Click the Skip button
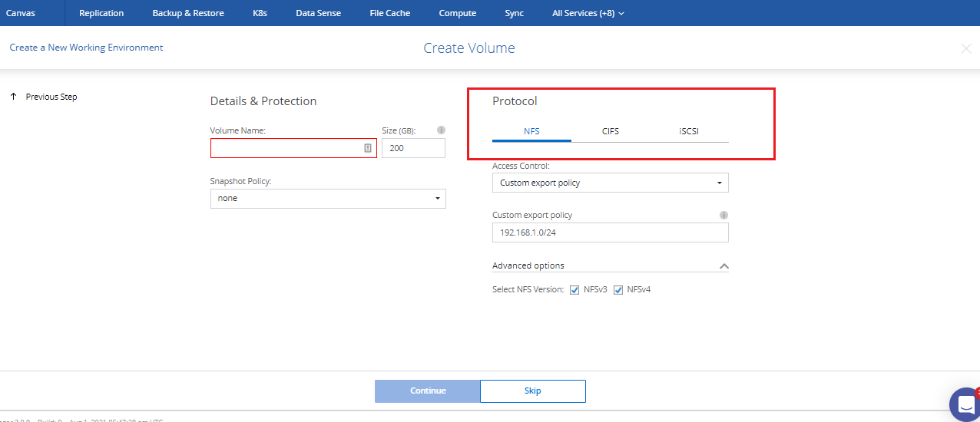 (x=533, y=391)
